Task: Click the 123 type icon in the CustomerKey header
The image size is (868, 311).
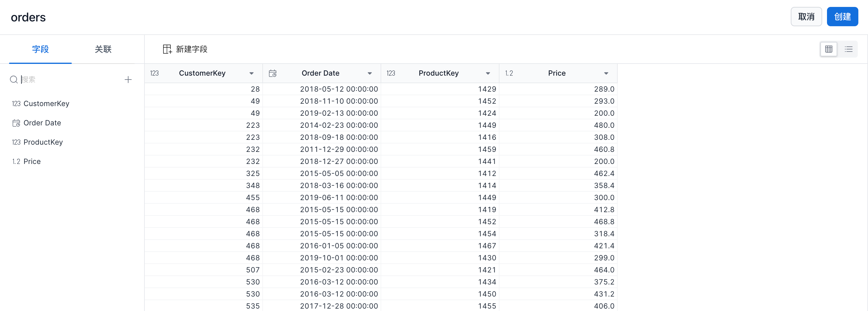Action: (x=154, y=73)
